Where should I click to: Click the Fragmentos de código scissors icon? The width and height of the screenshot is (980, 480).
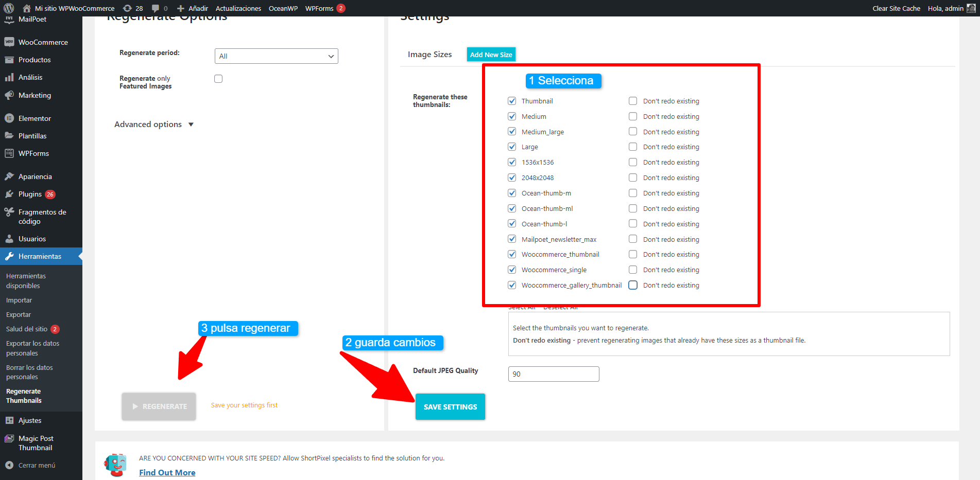(x=9, y=212)
